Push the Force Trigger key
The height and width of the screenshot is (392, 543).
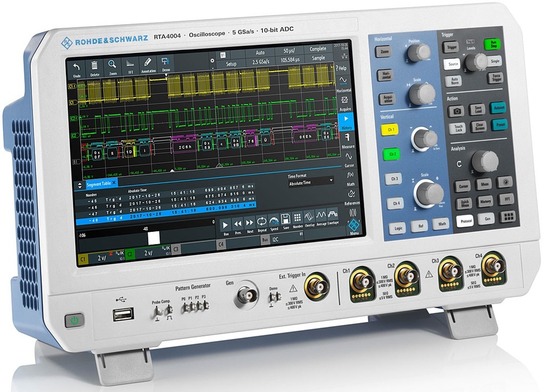pyautogui.click(x=496, y=77)
